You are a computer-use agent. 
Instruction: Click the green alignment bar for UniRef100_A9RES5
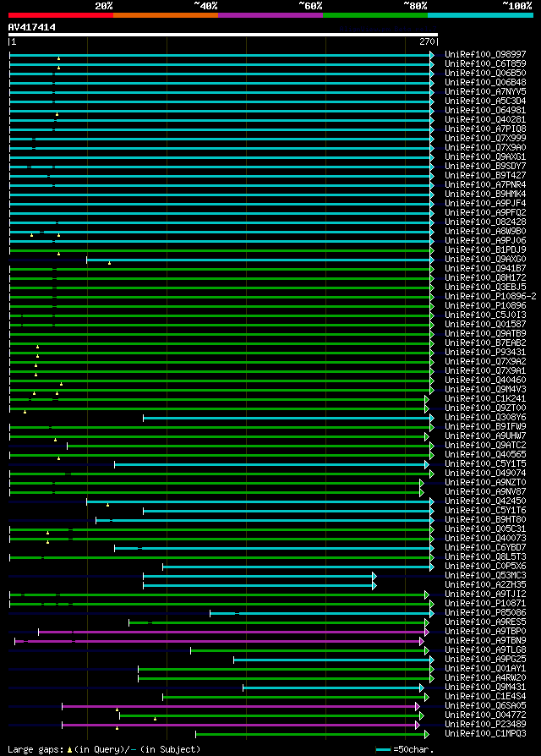[x=279, y=622]
